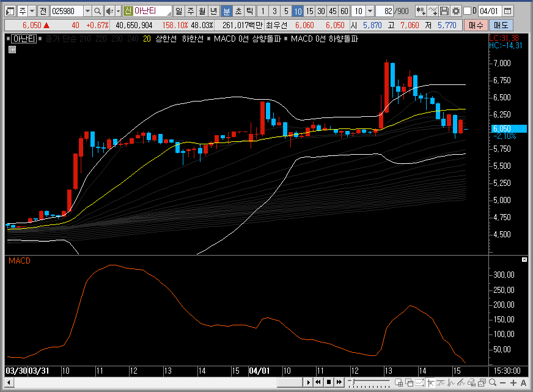This screenshot has width=533, height=392.
Task: Open the 주 market type dropdown
Action: 32,11
